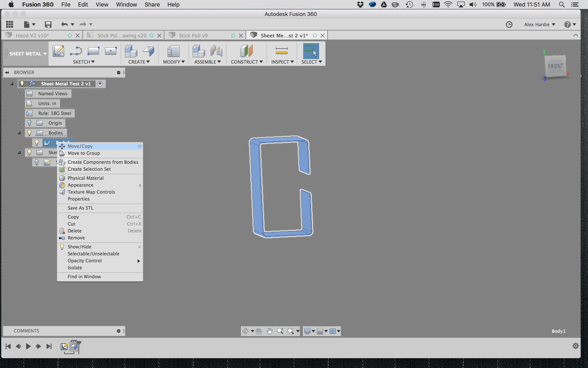
Task: Expand the COMMENTS panel
Action: tap(119, 331)
